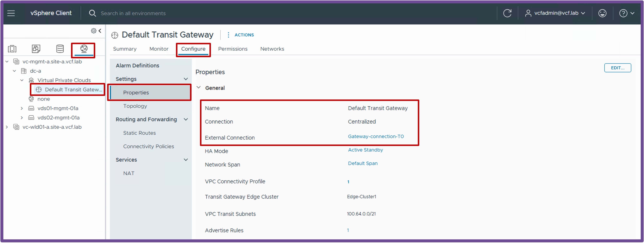Click the Edge-Cluster1 value text
The height and width of the screenshot is (243, 644).
(x=361, y=197)
